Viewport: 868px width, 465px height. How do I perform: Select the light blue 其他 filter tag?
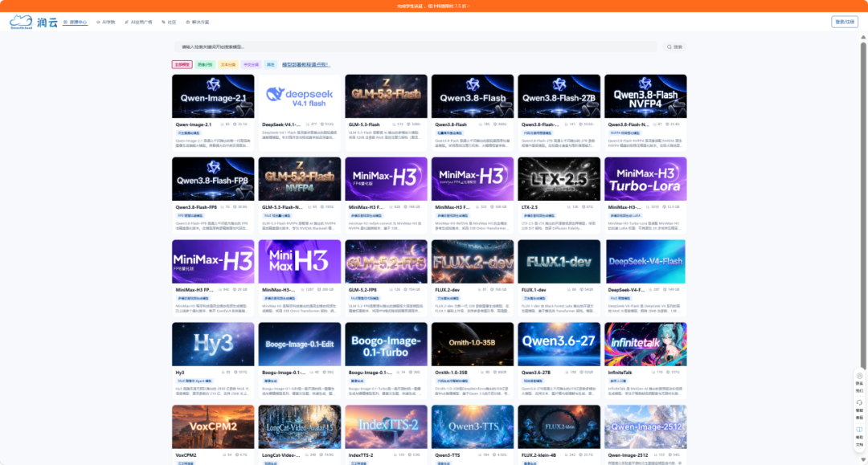point(271,65)
